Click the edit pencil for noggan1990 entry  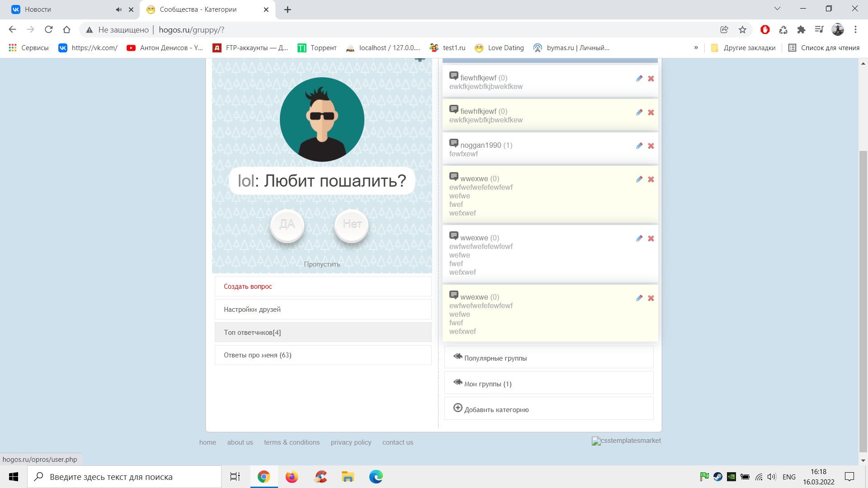tap(639, 146)
